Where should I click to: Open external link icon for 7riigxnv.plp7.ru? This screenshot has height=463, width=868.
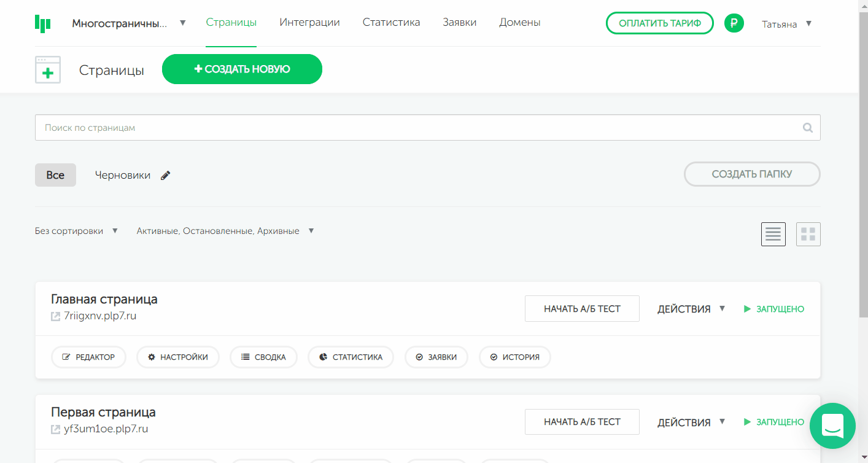point(56,317)
